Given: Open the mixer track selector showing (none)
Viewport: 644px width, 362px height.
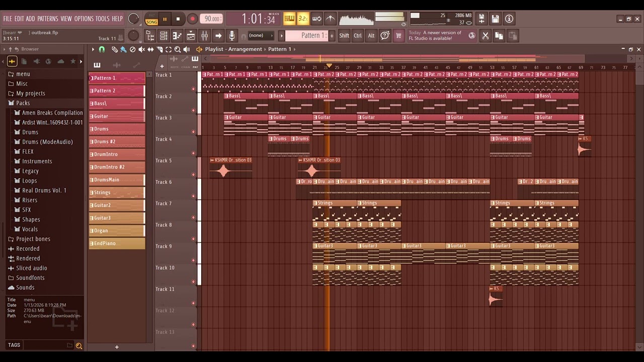Looking at the screenshot, I should coord(260,36).
